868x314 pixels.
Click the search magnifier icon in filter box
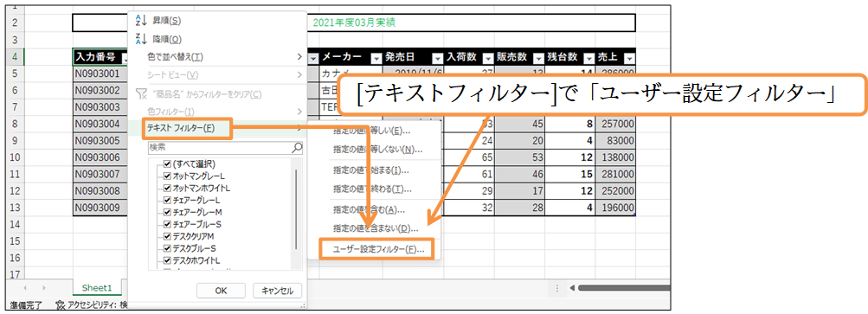point(298,148)
